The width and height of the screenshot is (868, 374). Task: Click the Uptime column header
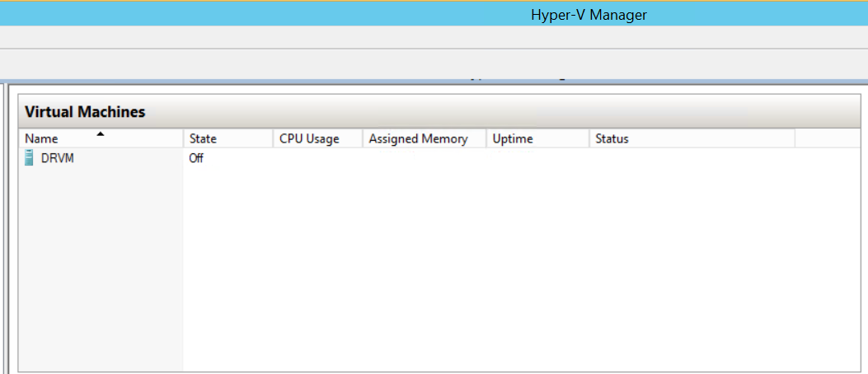click(513, 139)
